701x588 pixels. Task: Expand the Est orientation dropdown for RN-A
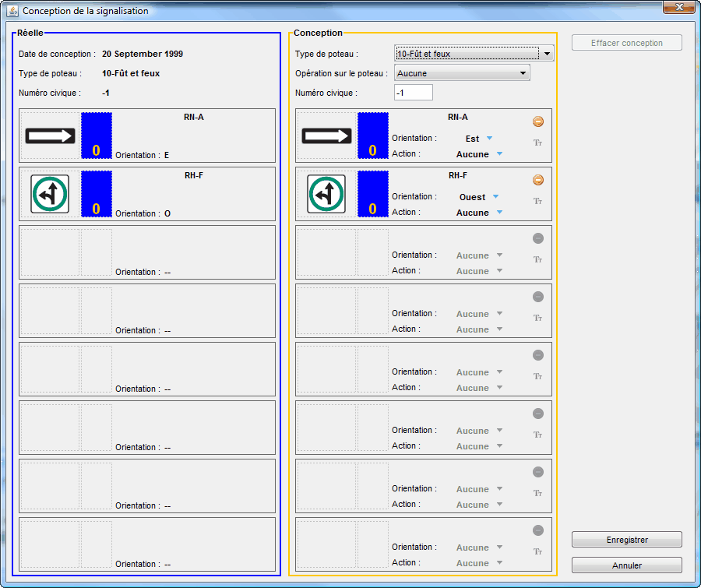tap(490, 139)
